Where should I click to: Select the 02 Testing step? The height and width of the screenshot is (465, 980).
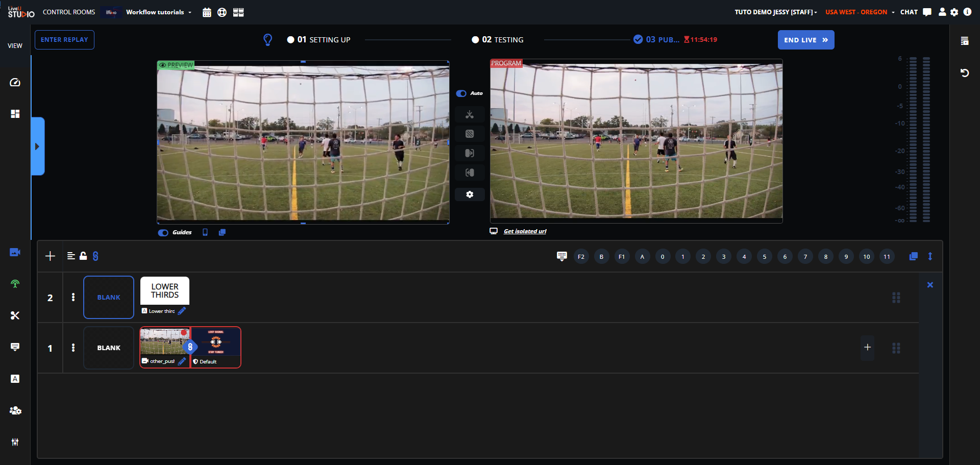[498, 40]
